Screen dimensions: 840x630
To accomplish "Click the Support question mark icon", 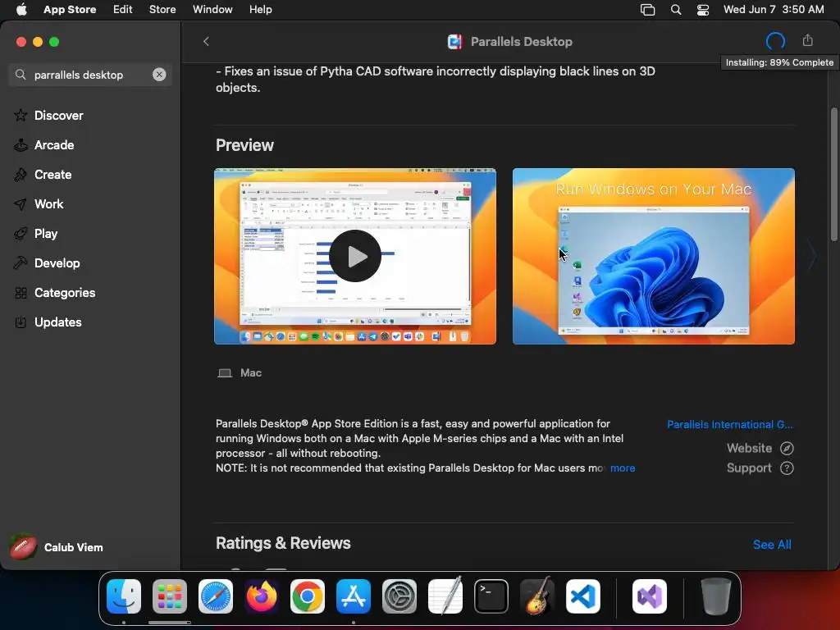I will pyautogui.click(x=787, y=468).
